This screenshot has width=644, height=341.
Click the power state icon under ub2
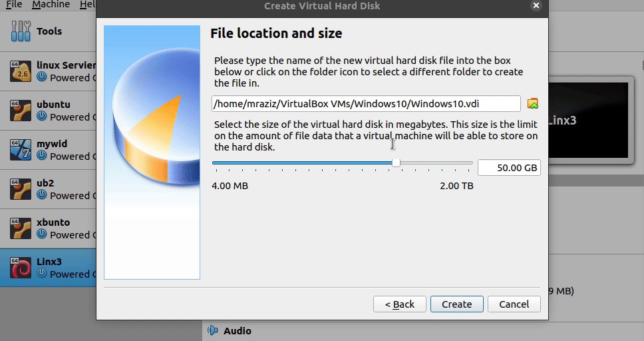[x=41, y=195]
